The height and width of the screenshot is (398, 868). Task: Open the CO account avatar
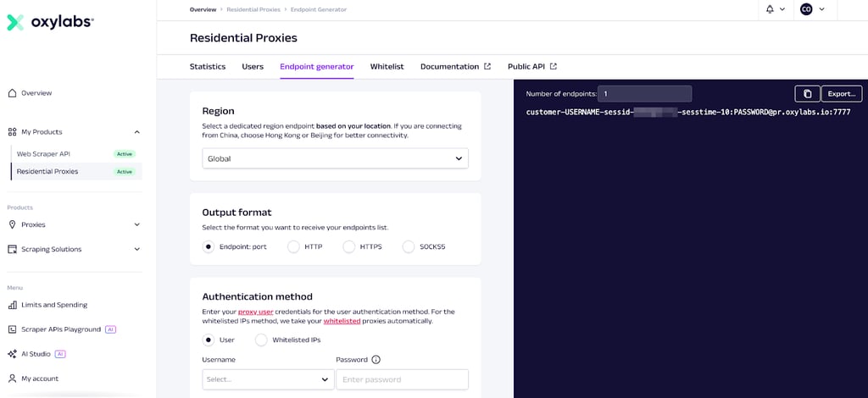coord(806,9)
